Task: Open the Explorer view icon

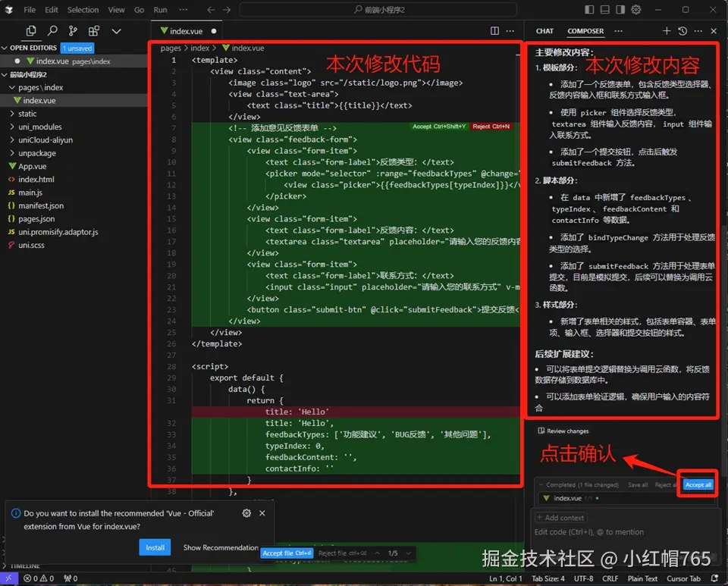Action: click(31, 31)
